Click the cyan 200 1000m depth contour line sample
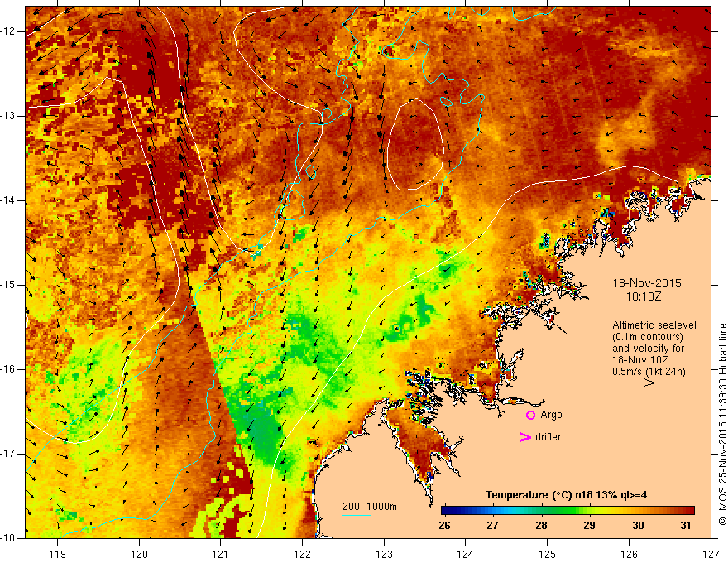Viewport: 728px width, 563px height. [356, 515]
